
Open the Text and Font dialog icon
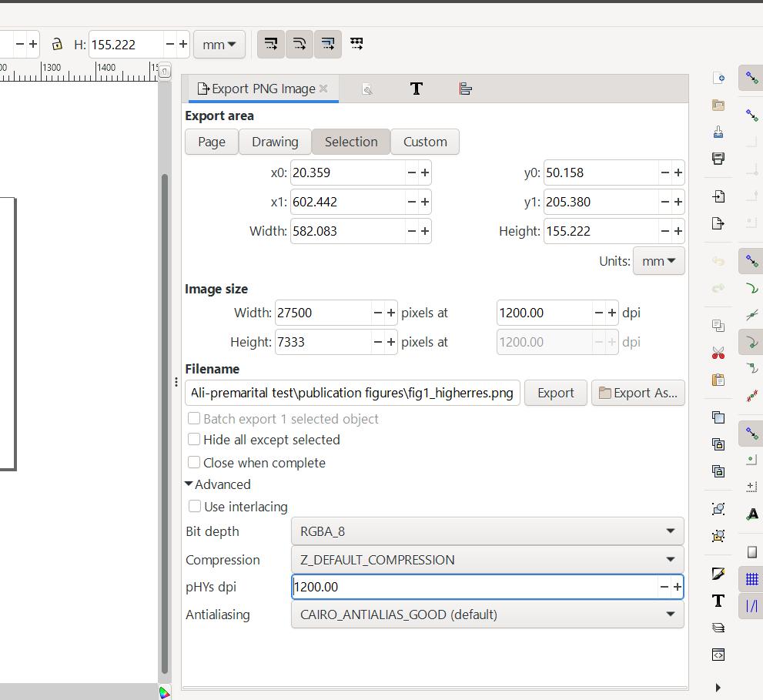point(718,601)
